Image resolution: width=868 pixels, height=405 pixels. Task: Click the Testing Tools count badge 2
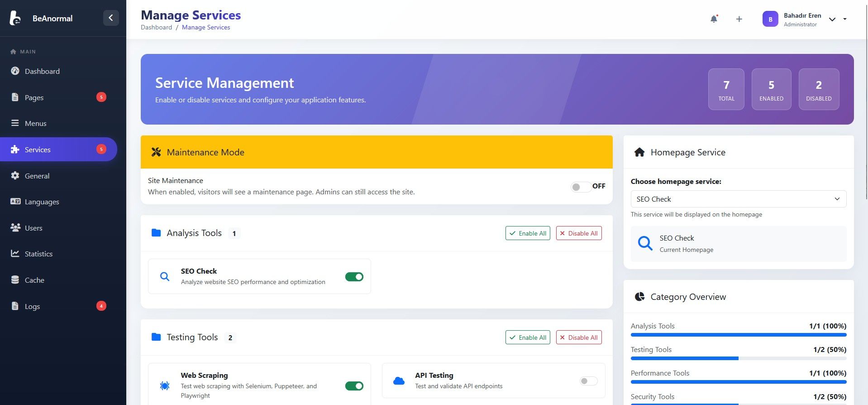tap(230, 337)
